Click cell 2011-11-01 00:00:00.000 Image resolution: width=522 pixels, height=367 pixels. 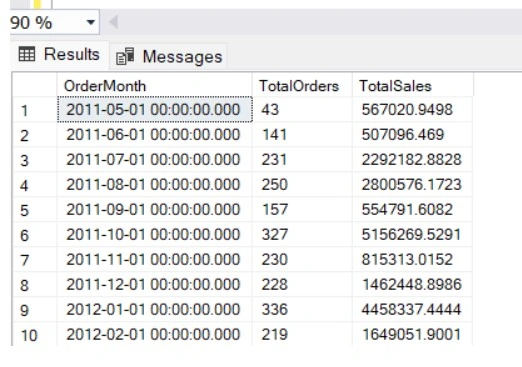(155, 260)
